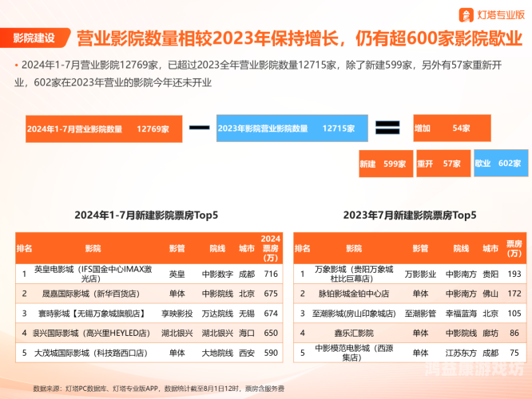This screenshot has height=399, width=532.
Task: Click the 86 box office value
Action: pos(514,334)
